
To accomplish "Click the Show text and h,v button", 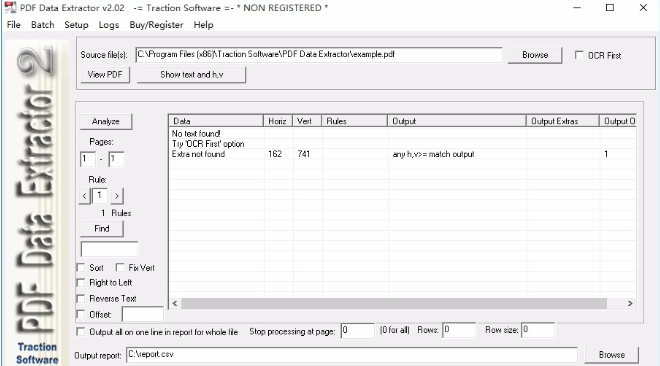I will pos(192,75).
